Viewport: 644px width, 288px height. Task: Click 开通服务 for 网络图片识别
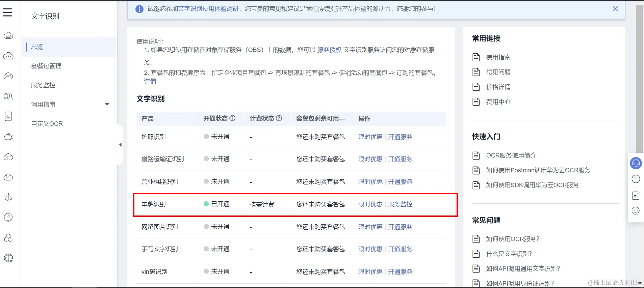400,227
